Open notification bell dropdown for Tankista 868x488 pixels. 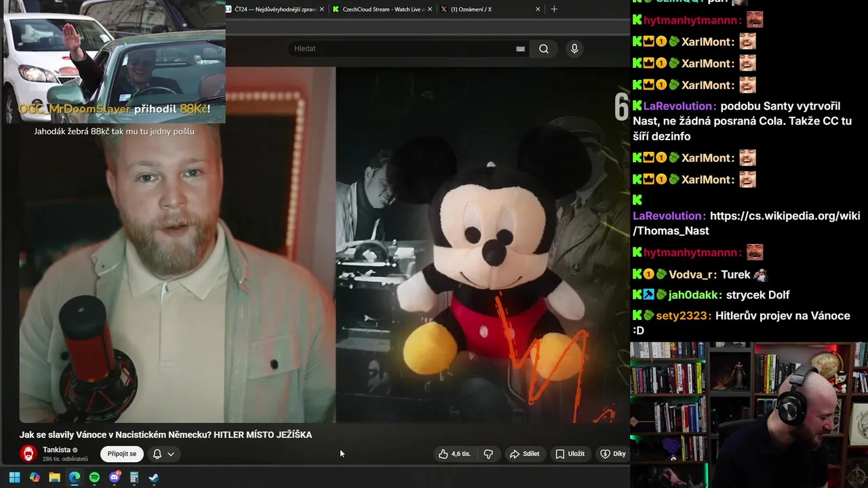pos(163,454)
